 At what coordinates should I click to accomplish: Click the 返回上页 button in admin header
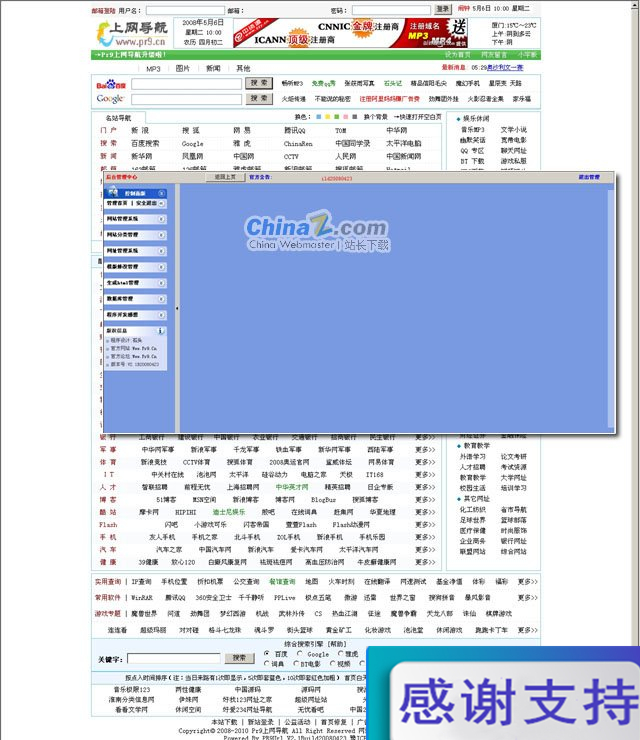click(x=225, y=177)
